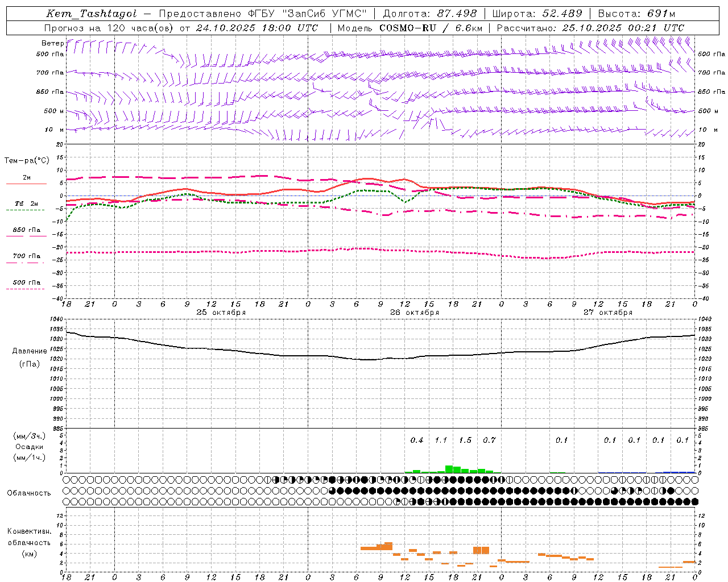This screenshot has width=728, height=582.
Task: Click the 500 гПа temperature legend entry
Action: (x=27, y=282)
